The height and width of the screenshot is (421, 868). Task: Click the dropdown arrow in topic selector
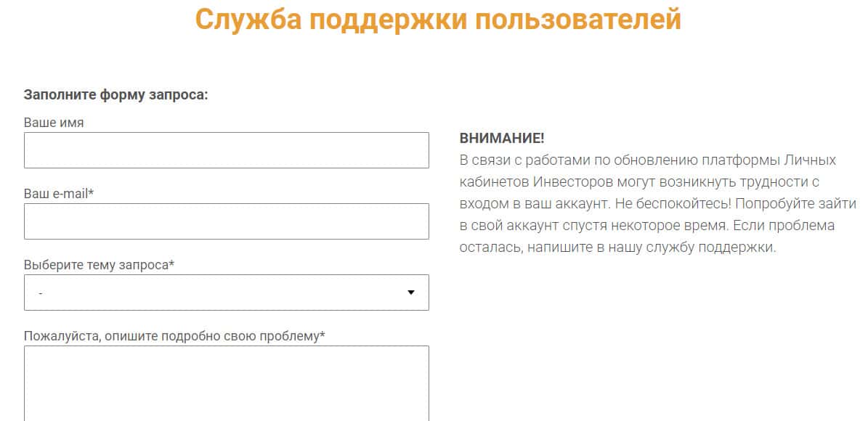click(410, 293)
